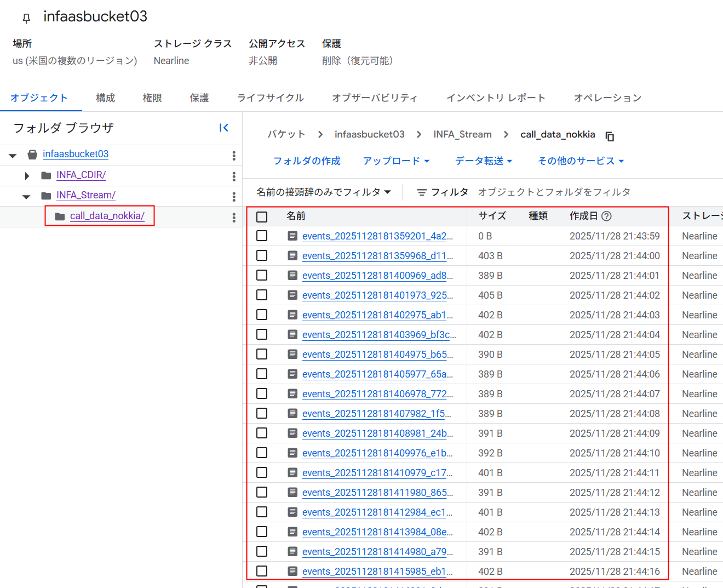Check the checkbox for the 0 B events file

(261, 236)
